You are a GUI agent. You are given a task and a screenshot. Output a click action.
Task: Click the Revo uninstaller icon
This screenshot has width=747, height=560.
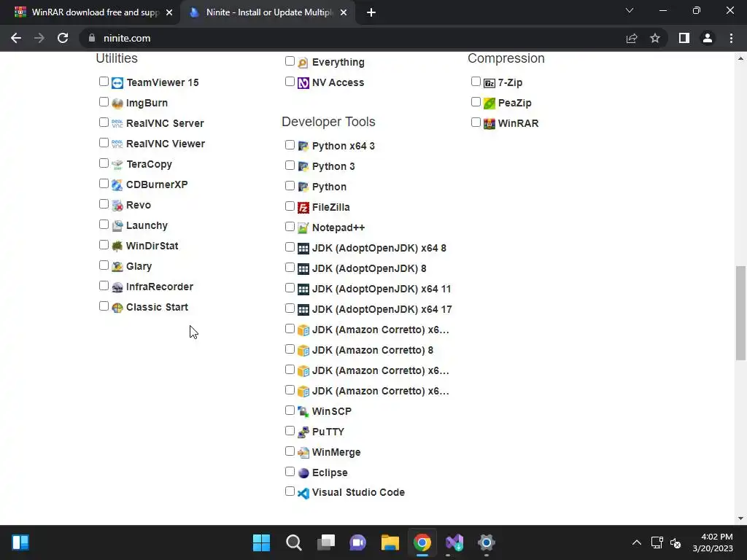117,206
